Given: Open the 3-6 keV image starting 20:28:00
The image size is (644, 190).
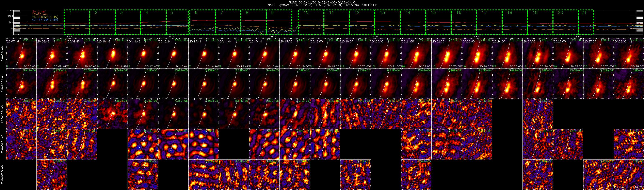Looking at the screenshot, I should 629,53.
